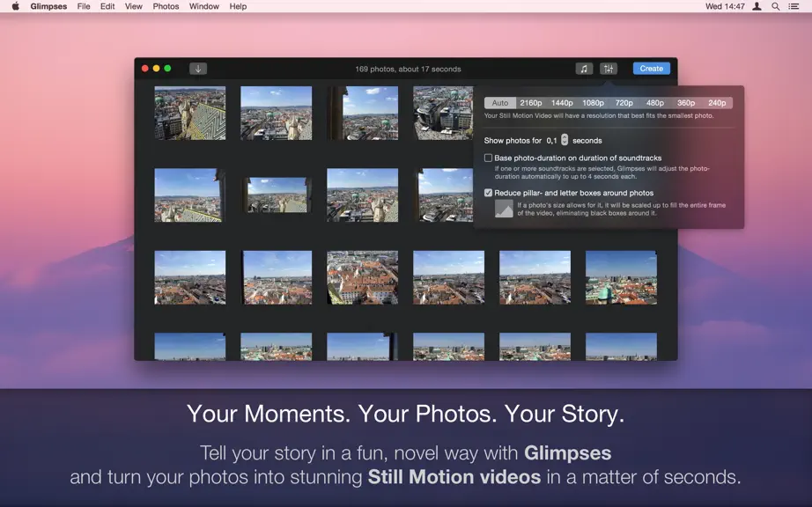Image resolution: width=812 pixels, height=507 pixels.
Task: Open the Photos menu
Action: tap(166, 6)
